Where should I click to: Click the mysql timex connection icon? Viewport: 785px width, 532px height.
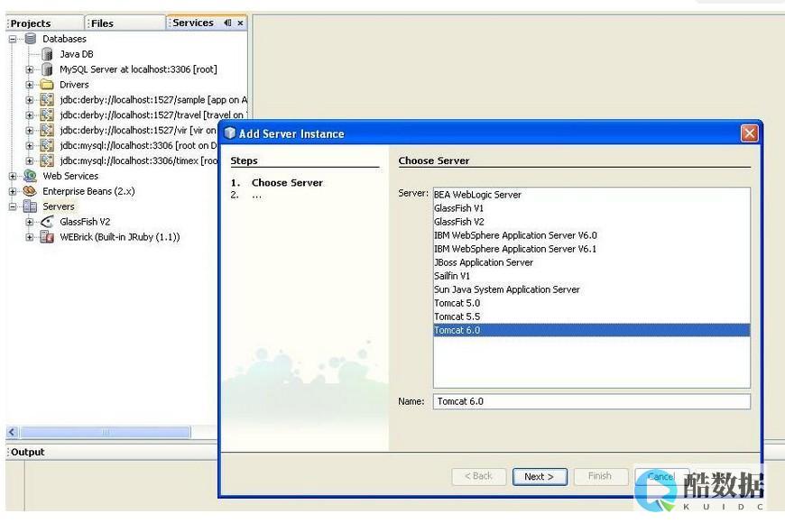(x=47, y=161)
